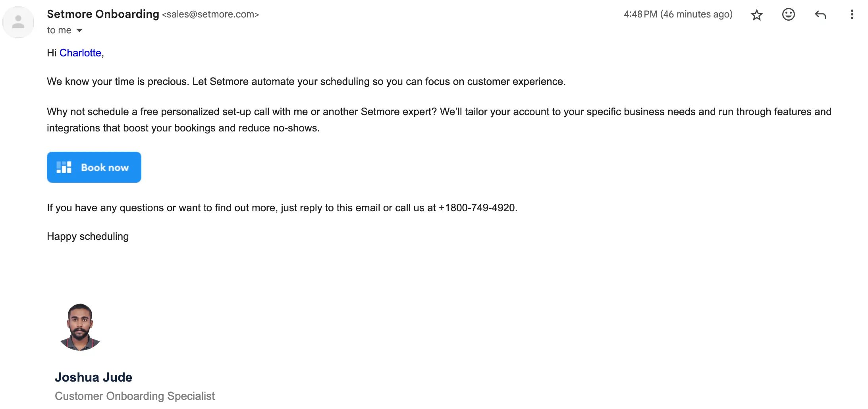Screen dimensions: 868x409
Task: Open the Charlotte name link
Action: click(x=80, y=53)
